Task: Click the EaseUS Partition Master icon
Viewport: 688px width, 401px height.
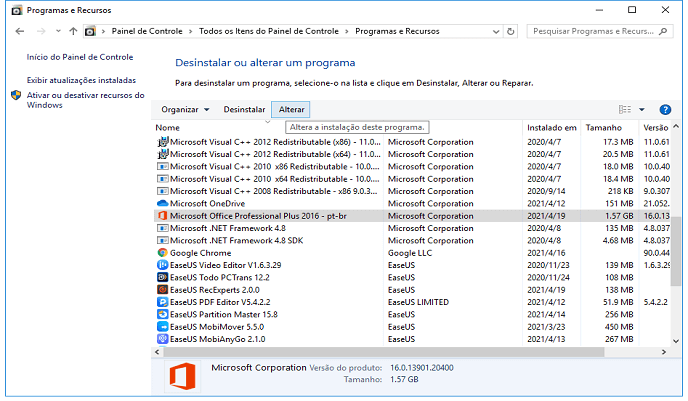Action: click(162, 314)
